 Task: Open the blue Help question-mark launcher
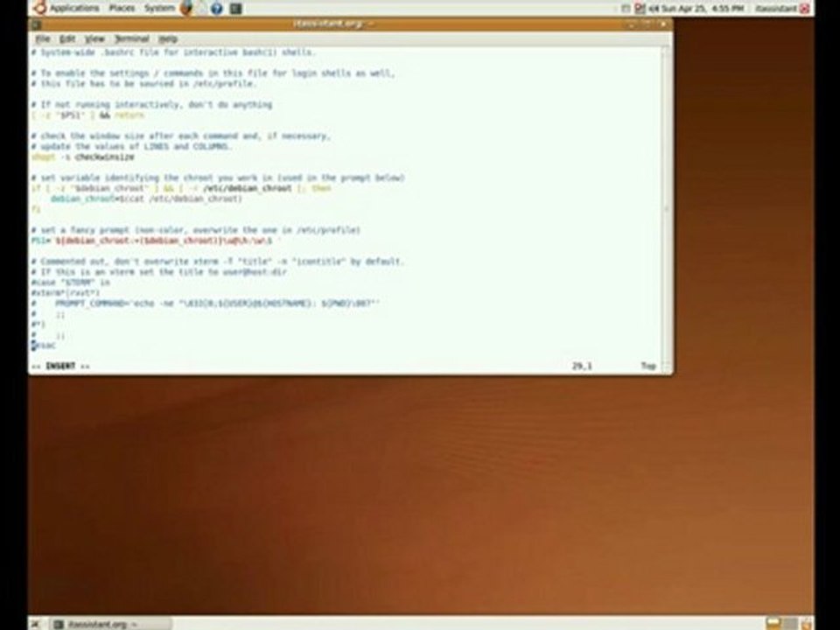(217, 9)
